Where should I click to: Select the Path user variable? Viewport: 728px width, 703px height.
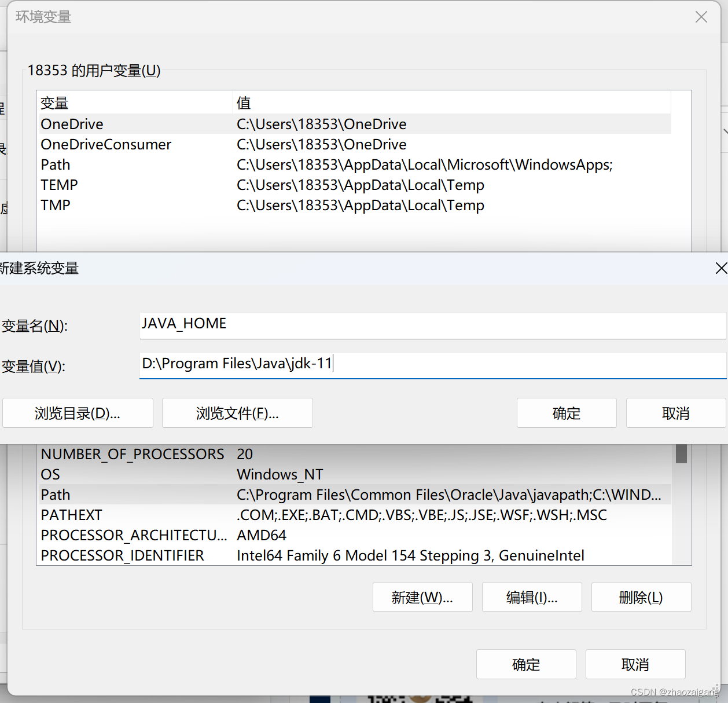point(231,164)
